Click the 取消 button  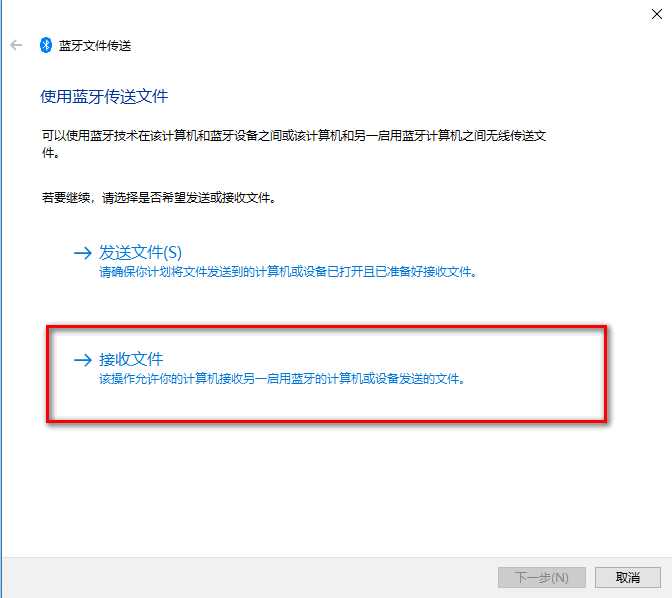point(628,577)
